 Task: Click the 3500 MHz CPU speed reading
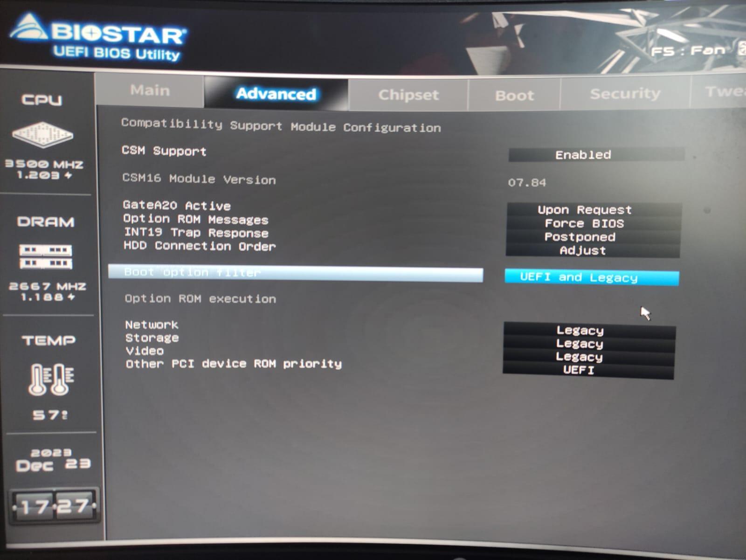click(44, 164)
